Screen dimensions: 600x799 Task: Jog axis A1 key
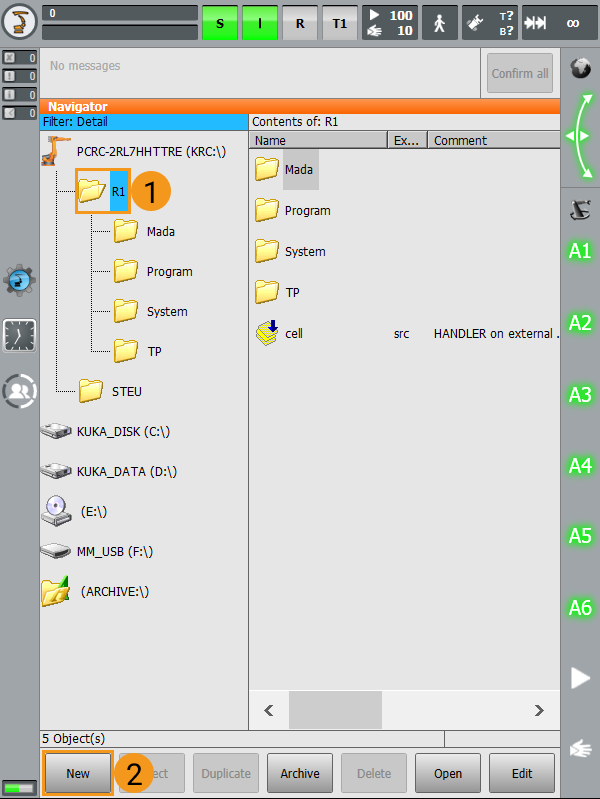(580, 251)
